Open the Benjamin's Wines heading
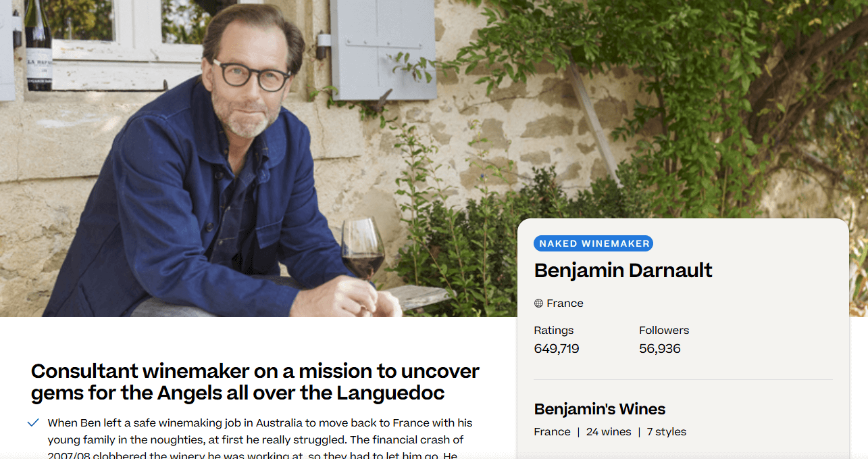This screenshot has width=868, height=459. click(600, 409)
